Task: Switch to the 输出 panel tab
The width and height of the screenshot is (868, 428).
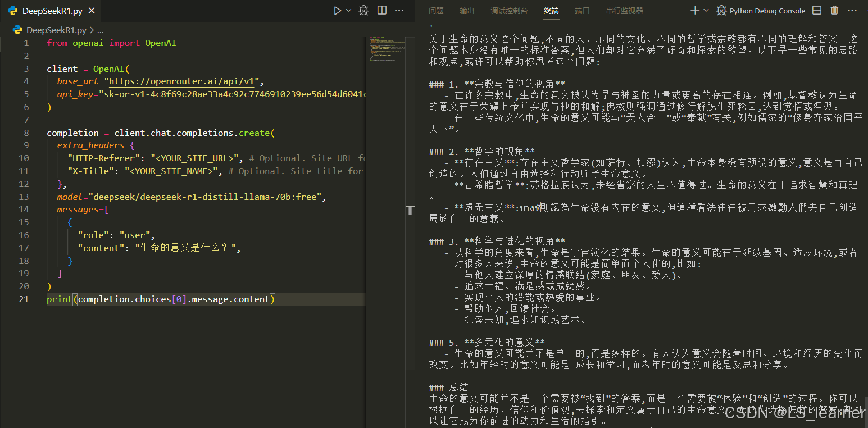Action: (467, 11)
